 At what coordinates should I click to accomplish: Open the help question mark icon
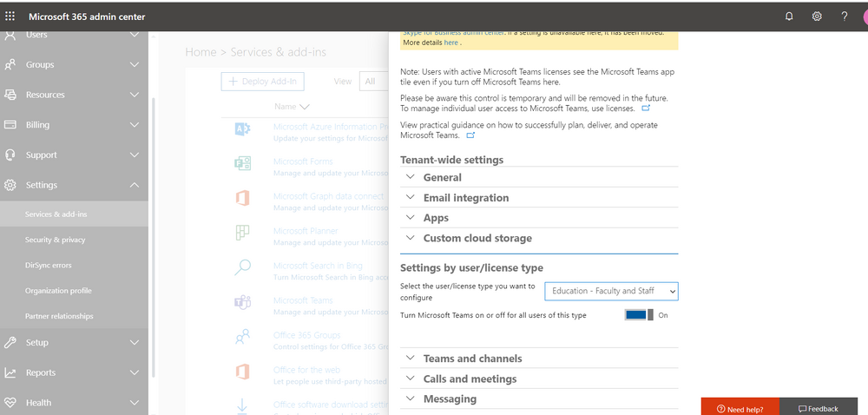point(845,16)
